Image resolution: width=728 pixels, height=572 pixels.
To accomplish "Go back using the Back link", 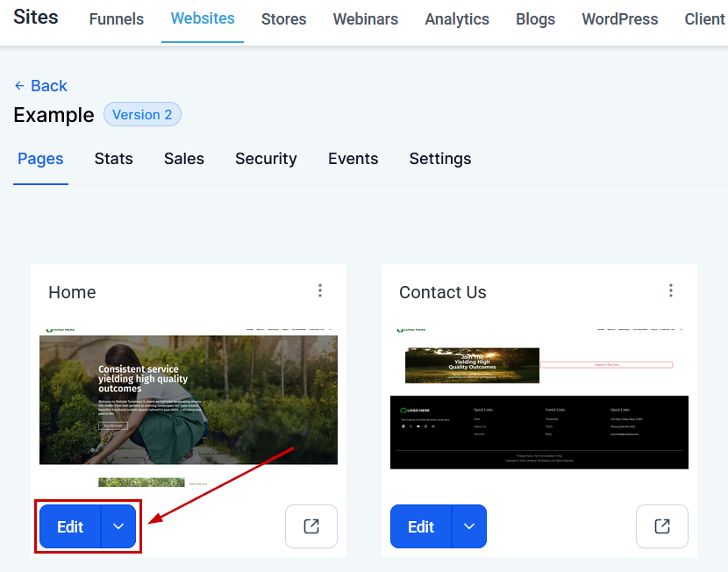I will (x=40, y=86).
